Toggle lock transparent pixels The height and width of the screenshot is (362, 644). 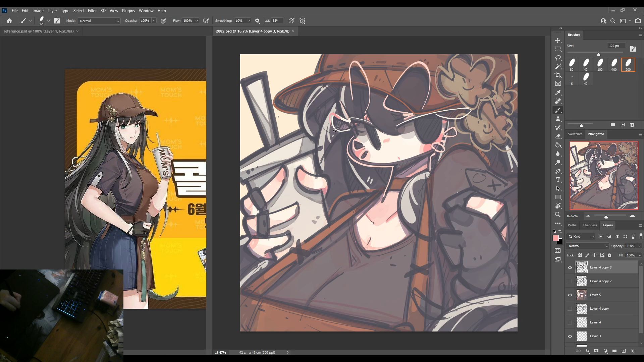[x=580, y=255]
